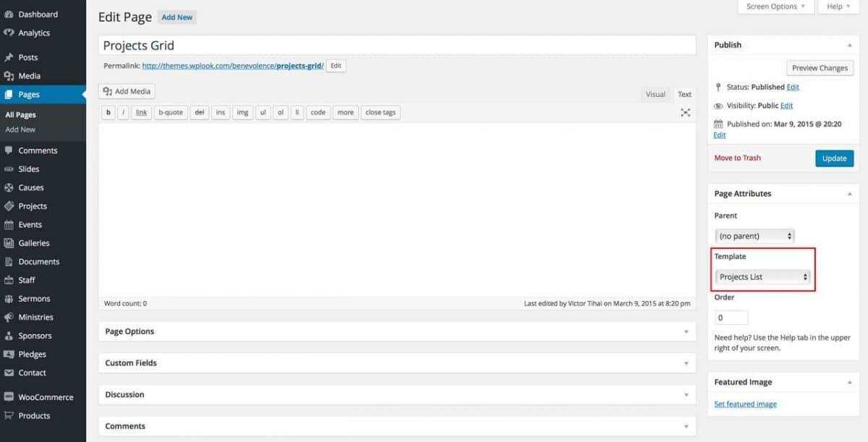Click Move to Trash link
Image resolution: width=868 pixels, height=442 pixels.
737,158
